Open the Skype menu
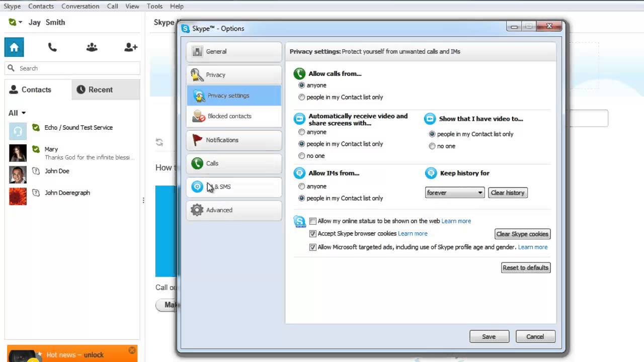The width and height of the screenshot is (644, 362). pos(12,6)
